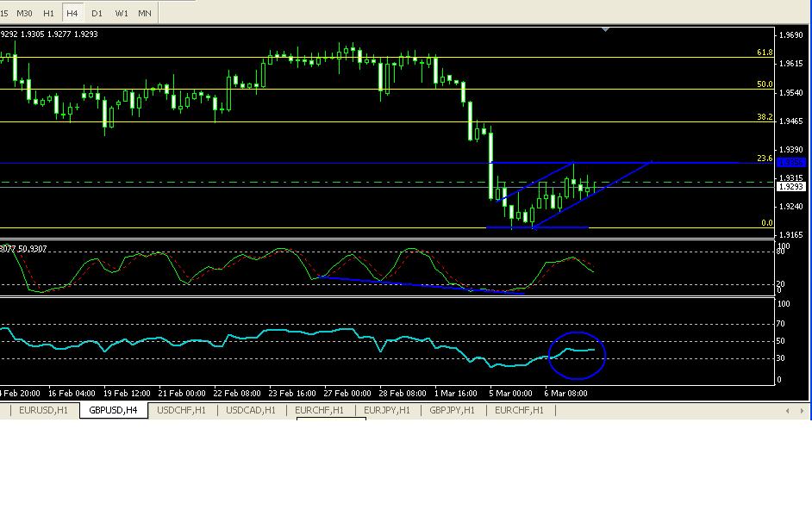The width and height of the screenshot is (812, 522).
Task: Open the GBPJPY,H1 chart tab
Action: point(453,411)
